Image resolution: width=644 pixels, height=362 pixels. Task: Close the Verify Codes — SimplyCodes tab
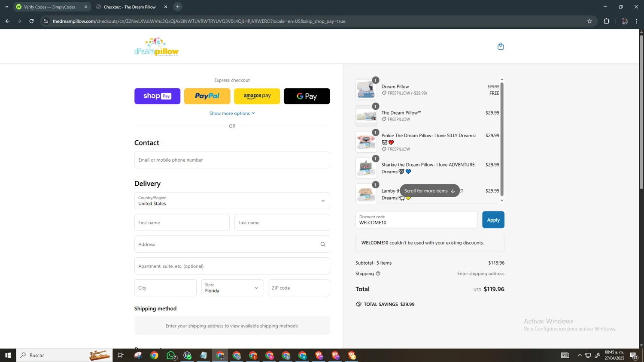[x=86, y=7]
